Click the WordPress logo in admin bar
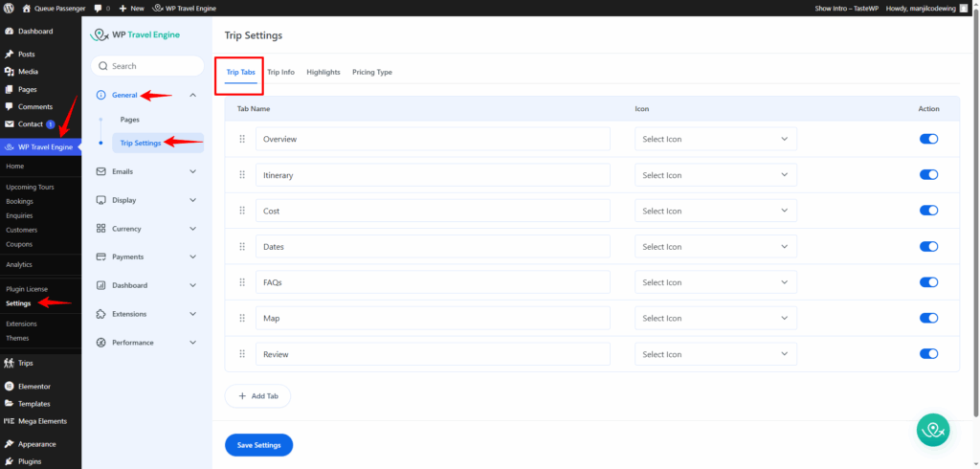This screenshot has height=469, width=980. pos(9,8)
